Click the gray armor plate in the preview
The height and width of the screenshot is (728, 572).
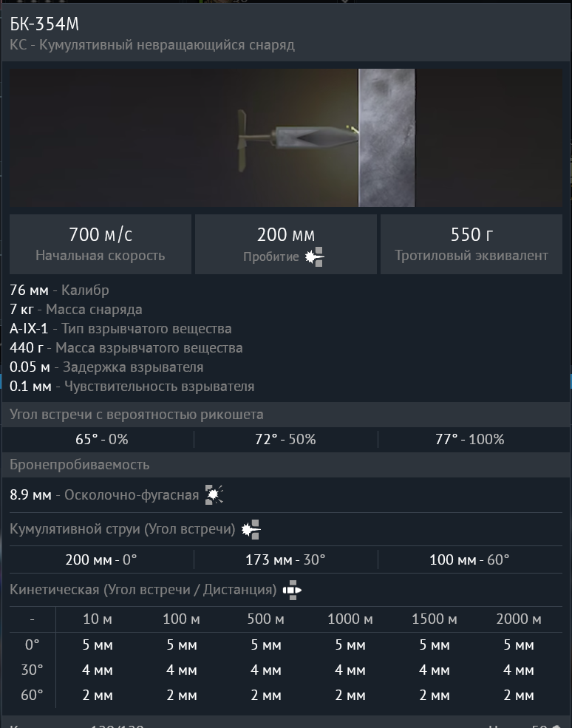[387, 137]
